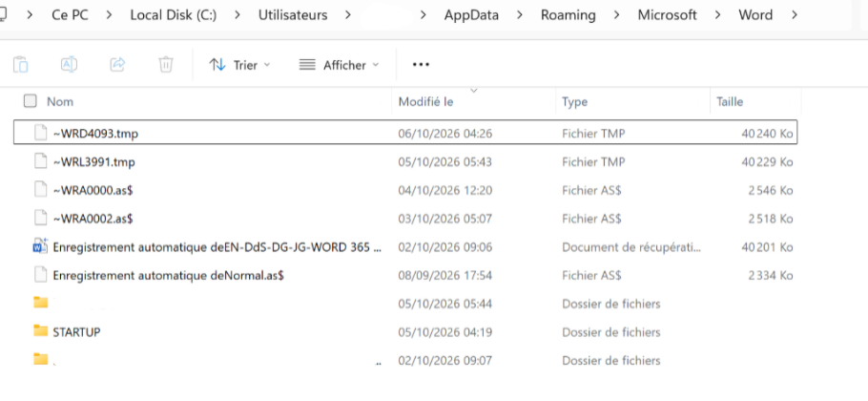Navigate to AppData in the breadcrumb

pyautogui.click(x=471, y=15)
